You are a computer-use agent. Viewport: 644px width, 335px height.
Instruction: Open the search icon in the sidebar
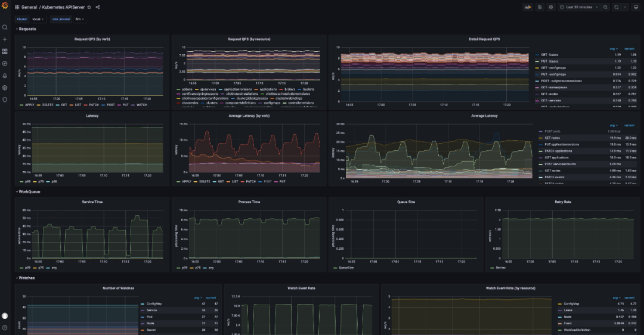(5, 27)
